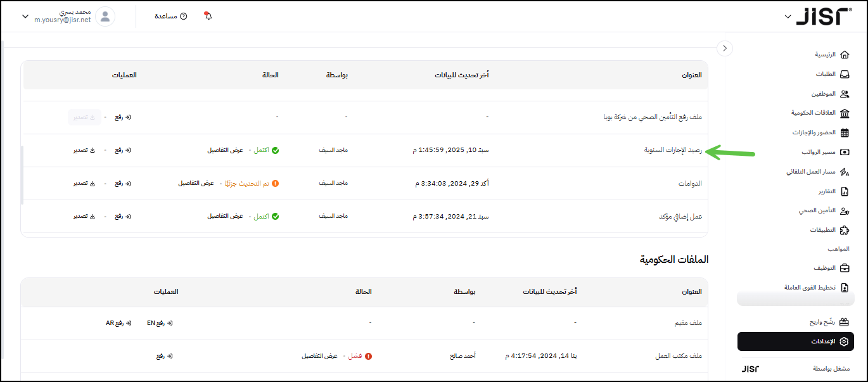Collapse the sidebar using the chevron button
The width and height of the screenshot is (868, 382).
pyautogui.click(x=725, y=48)
